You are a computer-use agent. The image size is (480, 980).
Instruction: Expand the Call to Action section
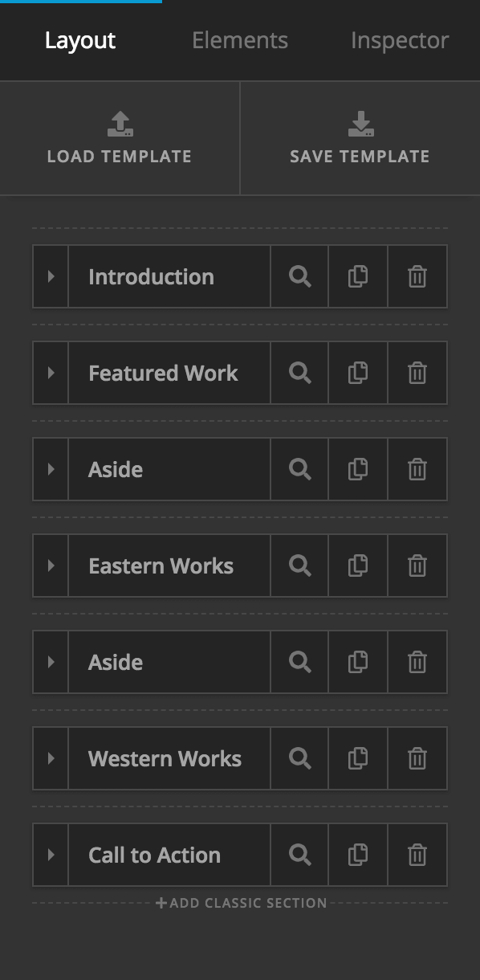coord(50,855)
